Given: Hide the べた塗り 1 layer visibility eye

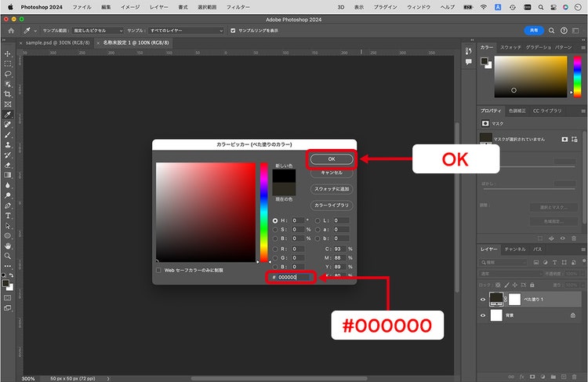Looking at the screenshot, I should (483, 300).
